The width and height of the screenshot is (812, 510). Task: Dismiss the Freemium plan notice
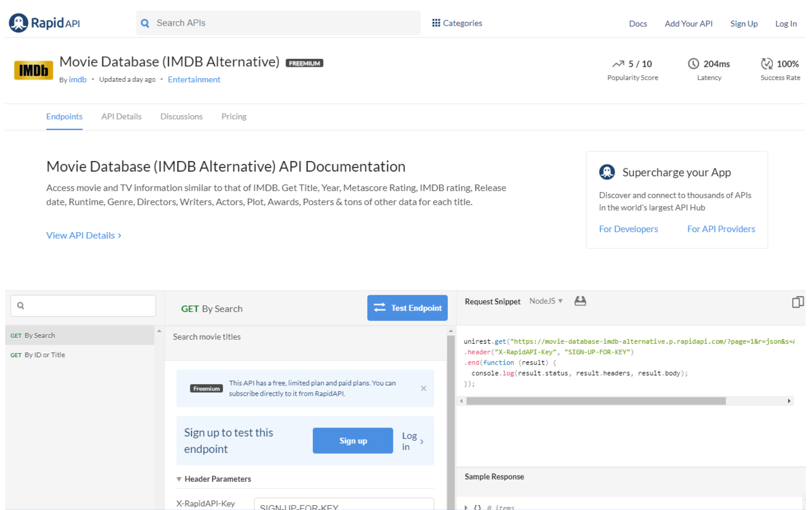click(x=423, y=388)
